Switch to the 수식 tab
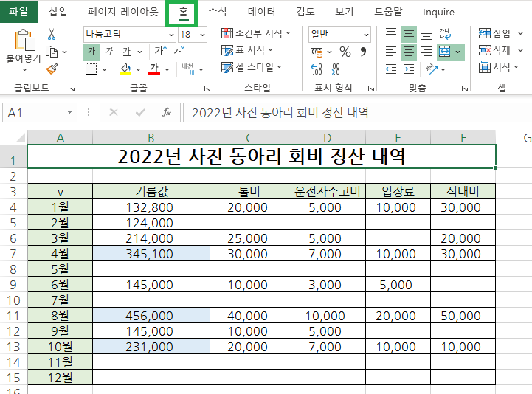Image resolution: width=532 pixels, height=394 pixels. pyautogui.click(x=217, y=12)
